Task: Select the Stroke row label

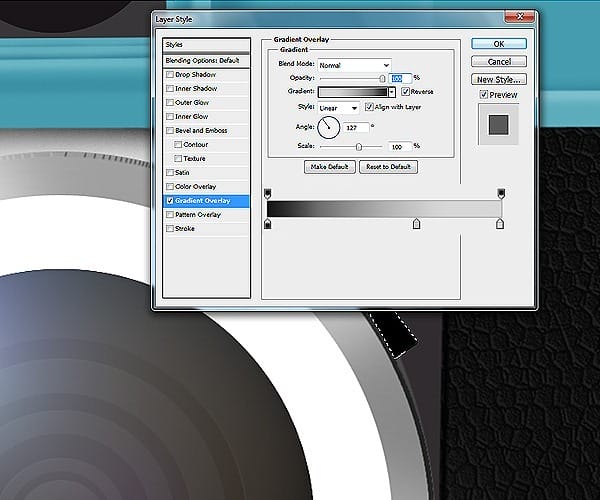Action: (x=185, y=229)
